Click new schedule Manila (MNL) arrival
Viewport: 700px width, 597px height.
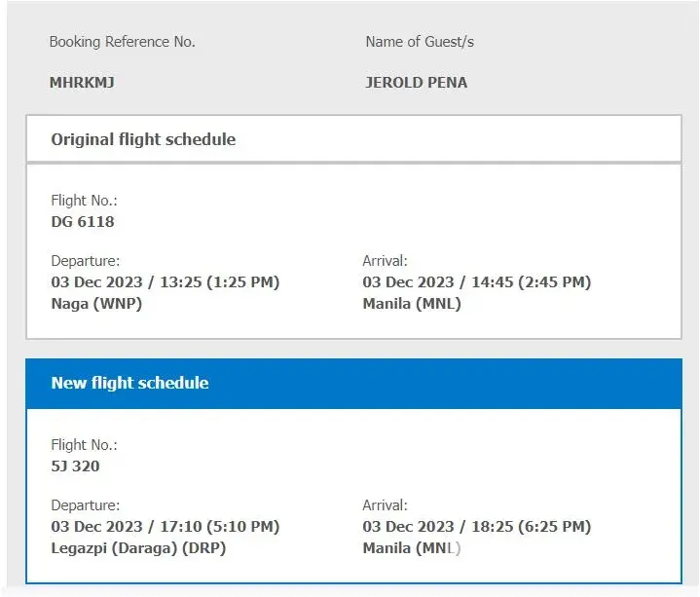click(x=412, y=547)
